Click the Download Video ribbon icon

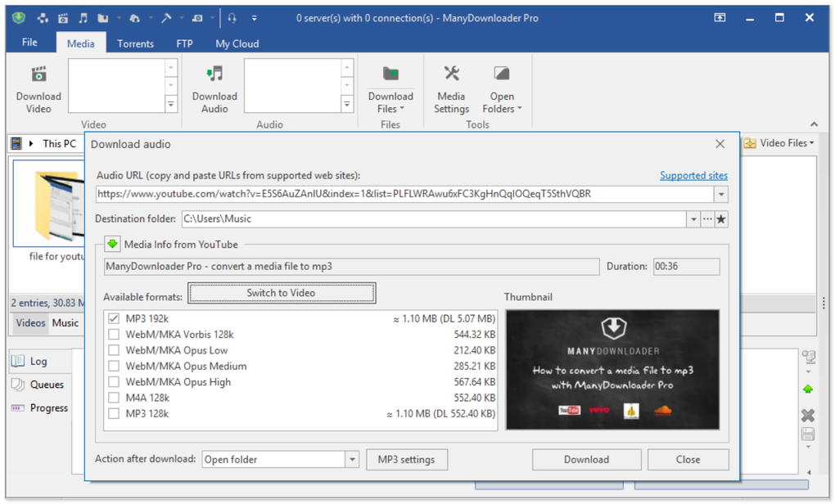pyautogui.click(x=38, y=74)
